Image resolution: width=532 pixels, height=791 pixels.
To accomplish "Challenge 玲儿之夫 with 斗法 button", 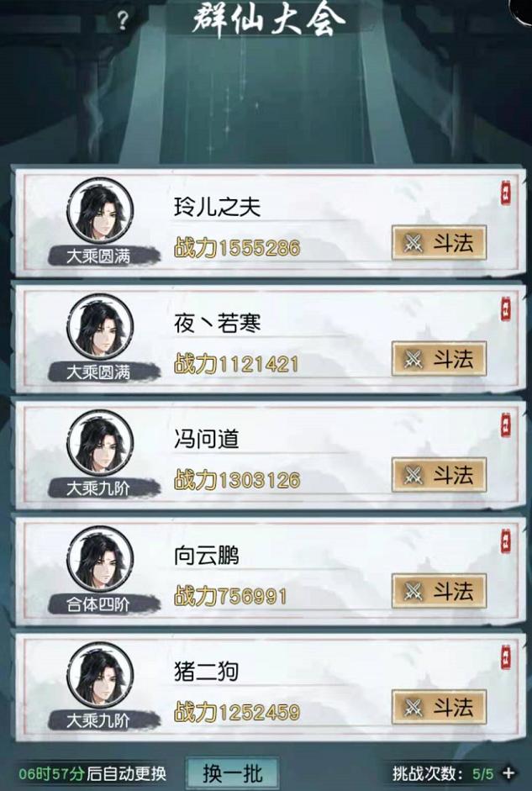I will 440,243.
